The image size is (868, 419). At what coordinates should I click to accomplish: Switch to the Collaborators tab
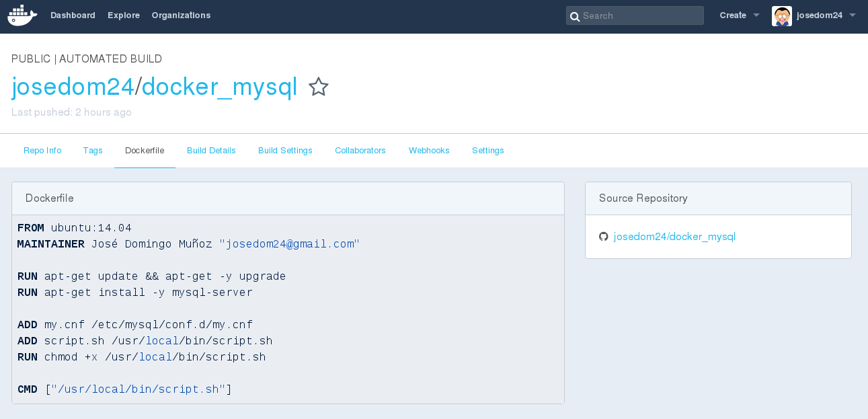click(x=360, y=151)
